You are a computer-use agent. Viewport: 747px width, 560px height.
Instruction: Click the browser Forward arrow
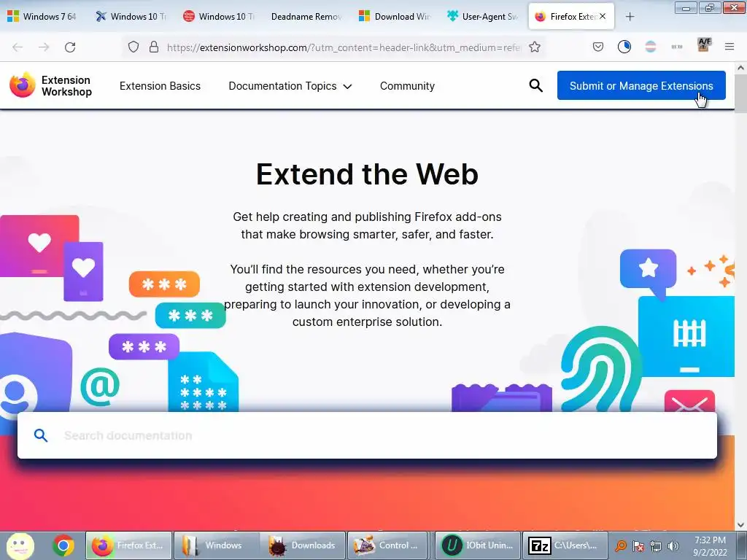[44, 47]
